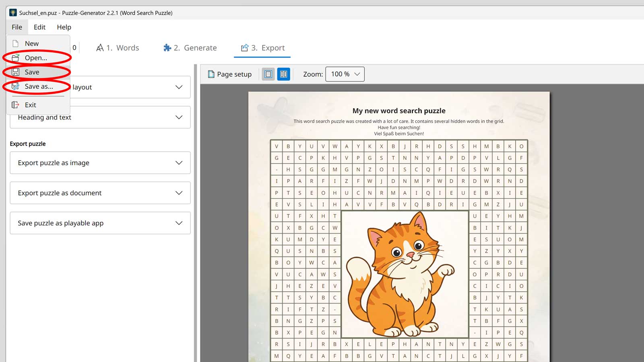
Task: Click the 'Viel Spaß beim Suchen!' text line
Action: [399, 134]
